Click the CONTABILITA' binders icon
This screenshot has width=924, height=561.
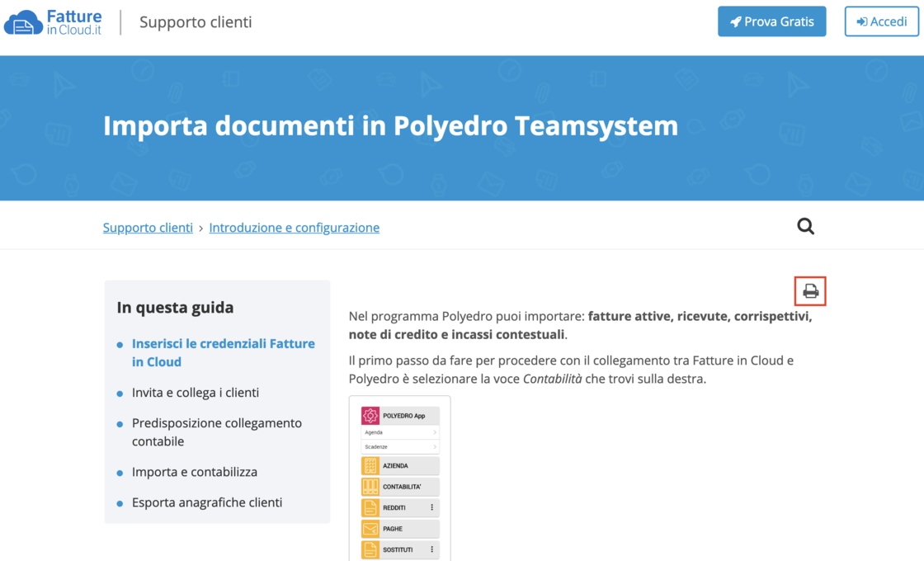[370, 487]
